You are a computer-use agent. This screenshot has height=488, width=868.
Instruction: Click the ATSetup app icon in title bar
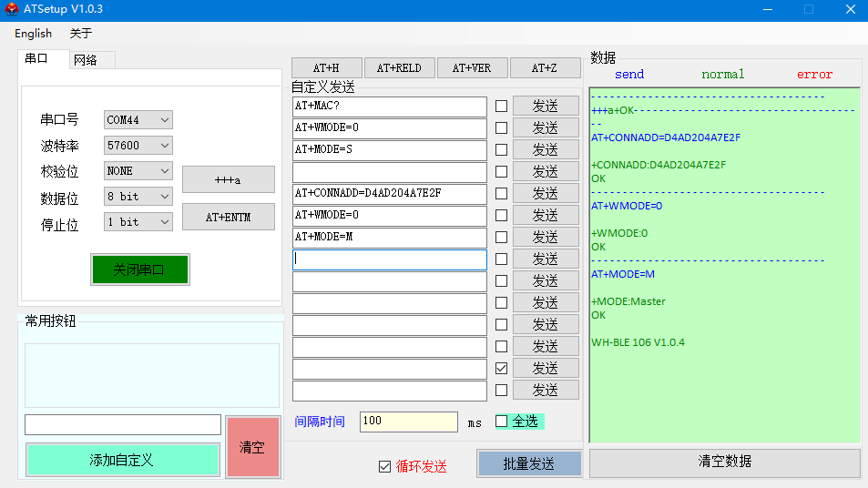pos(12,9)
